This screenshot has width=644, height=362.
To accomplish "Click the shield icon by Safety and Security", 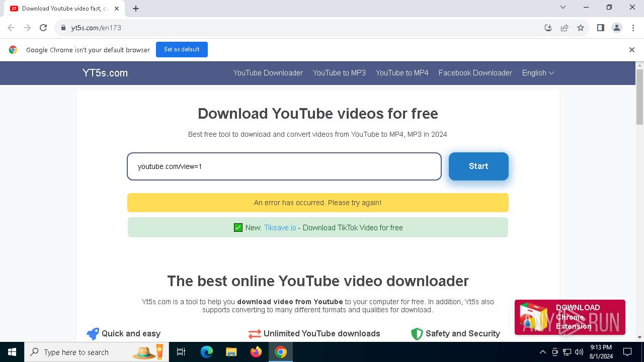I will pyautogui.click(x=417, y=334).
